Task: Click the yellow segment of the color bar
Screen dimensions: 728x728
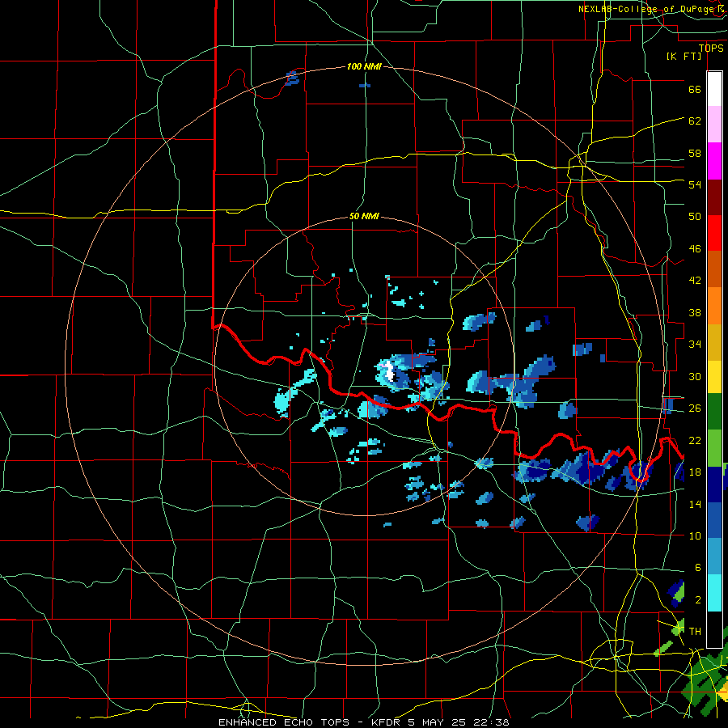Action: pos(714,376)
